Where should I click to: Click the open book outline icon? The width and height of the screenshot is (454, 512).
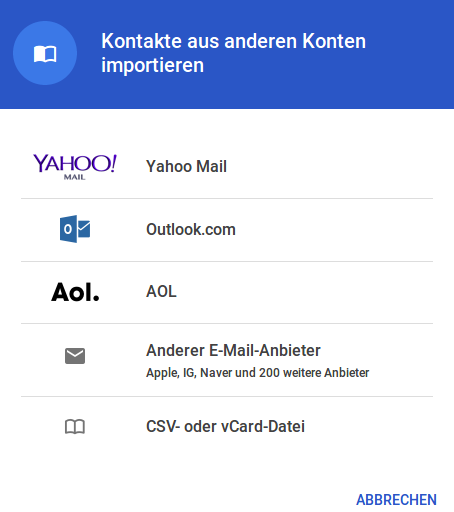75,426
